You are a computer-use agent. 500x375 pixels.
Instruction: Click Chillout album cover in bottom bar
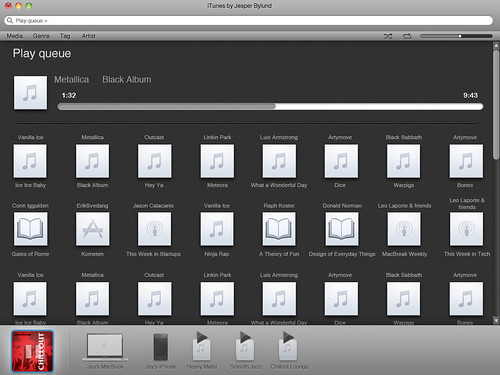pos(32,351)
